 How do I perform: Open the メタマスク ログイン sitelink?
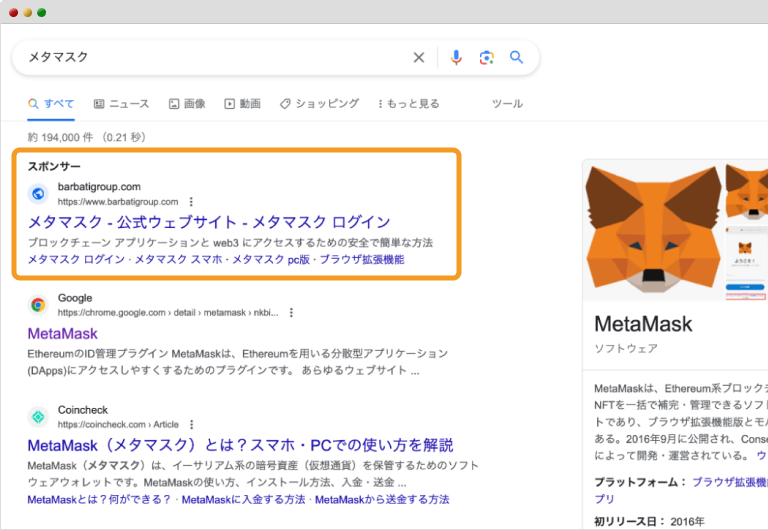pos(76,260)
